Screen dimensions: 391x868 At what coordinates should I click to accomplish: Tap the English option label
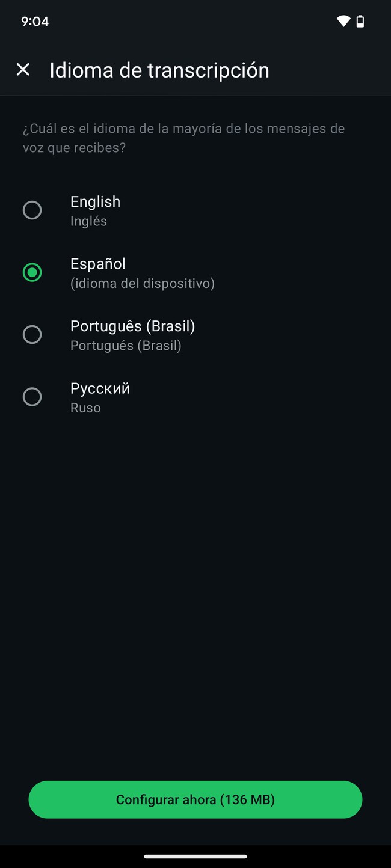tap(95, 201)
